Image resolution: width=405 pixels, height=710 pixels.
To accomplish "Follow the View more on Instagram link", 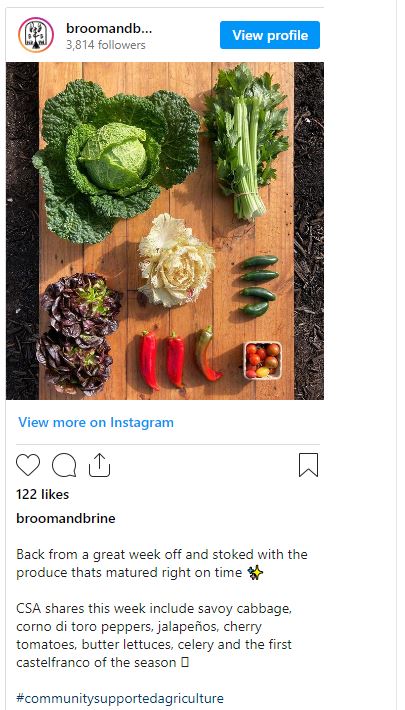I will point(96,422).
